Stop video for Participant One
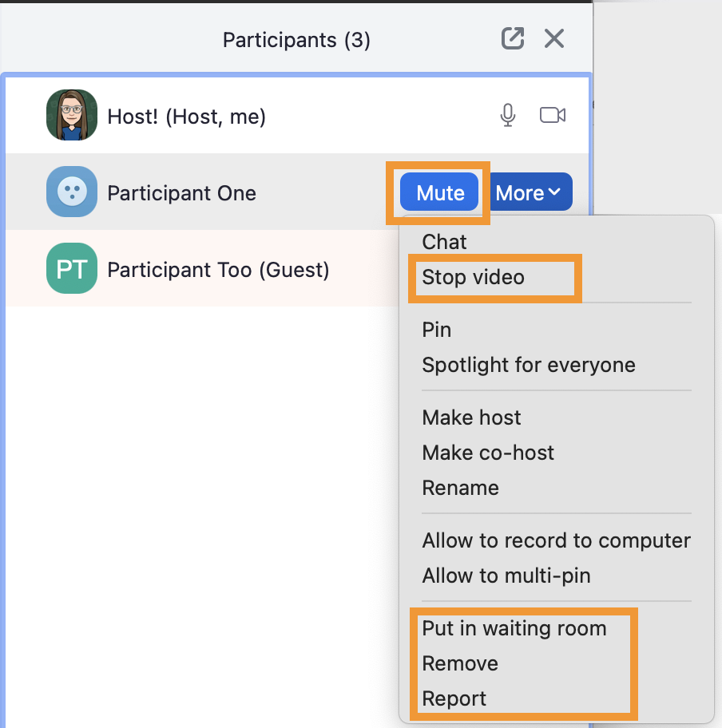The image size is (722, 728). pos(474,277)
